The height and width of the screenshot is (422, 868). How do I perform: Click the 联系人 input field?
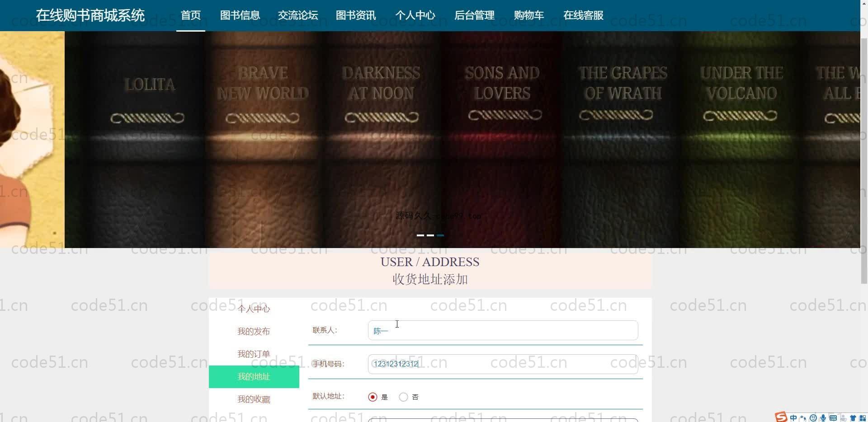pos(503,330)
